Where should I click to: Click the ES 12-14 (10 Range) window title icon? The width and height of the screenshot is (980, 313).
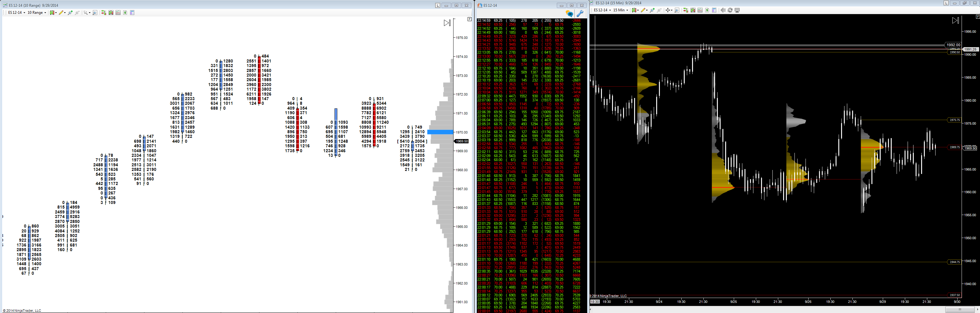(x=5, y=5)
